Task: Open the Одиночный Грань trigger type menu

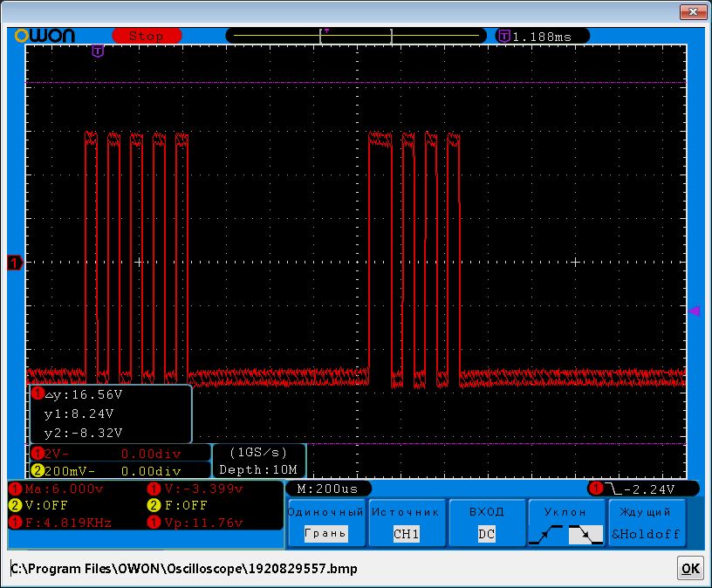Action: click(325, 523)
